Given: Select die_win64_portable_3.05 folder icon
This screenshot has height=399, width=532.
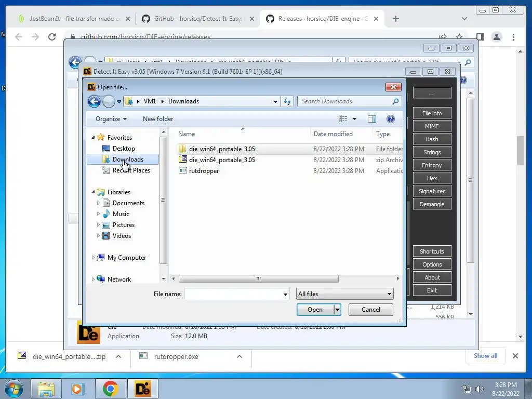Looking at the screenshot, I should (182, 149).
